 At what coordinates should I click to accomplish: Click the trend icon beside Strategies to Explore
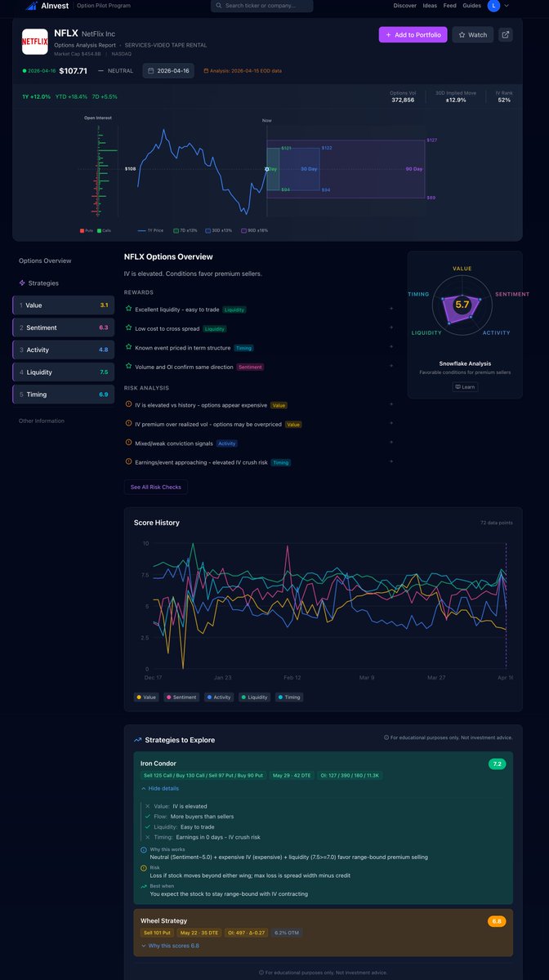coord(137,740)
